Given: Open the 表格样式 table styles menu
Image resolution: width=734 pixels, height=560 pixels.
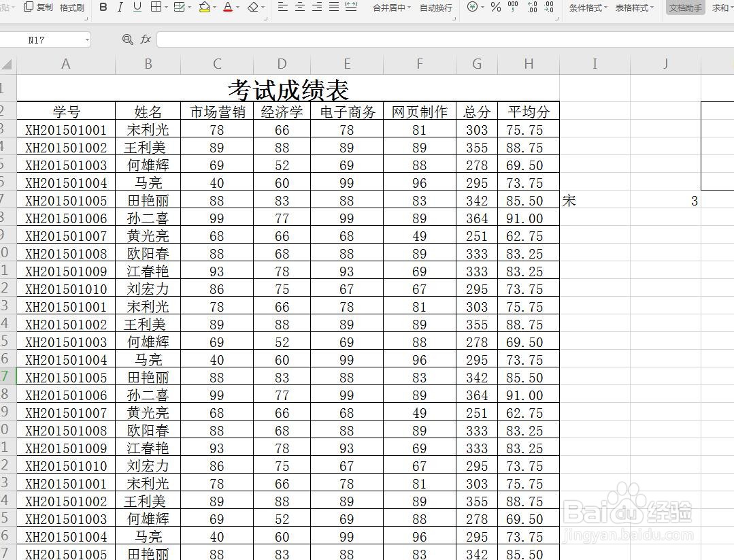Looking at the screenshot, I should pyautogui.click(x=633, y=7).
